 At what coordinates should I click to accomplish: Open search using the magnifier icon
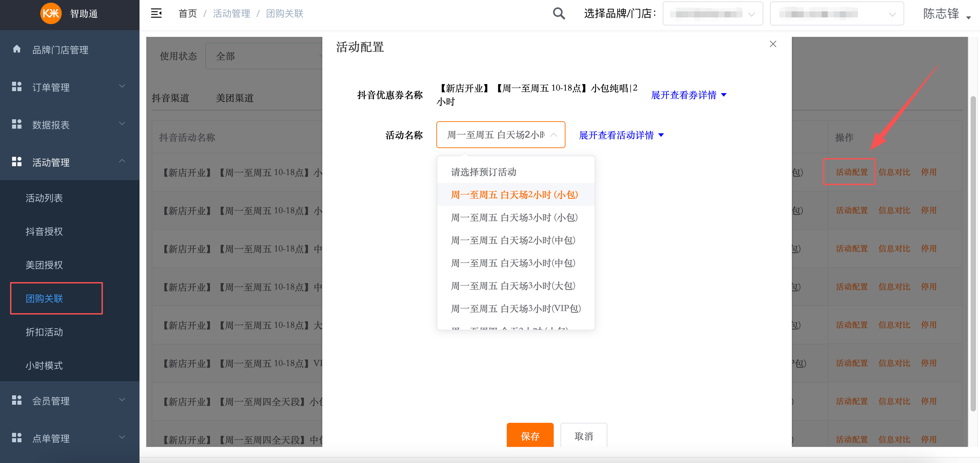tap(559, 13)
